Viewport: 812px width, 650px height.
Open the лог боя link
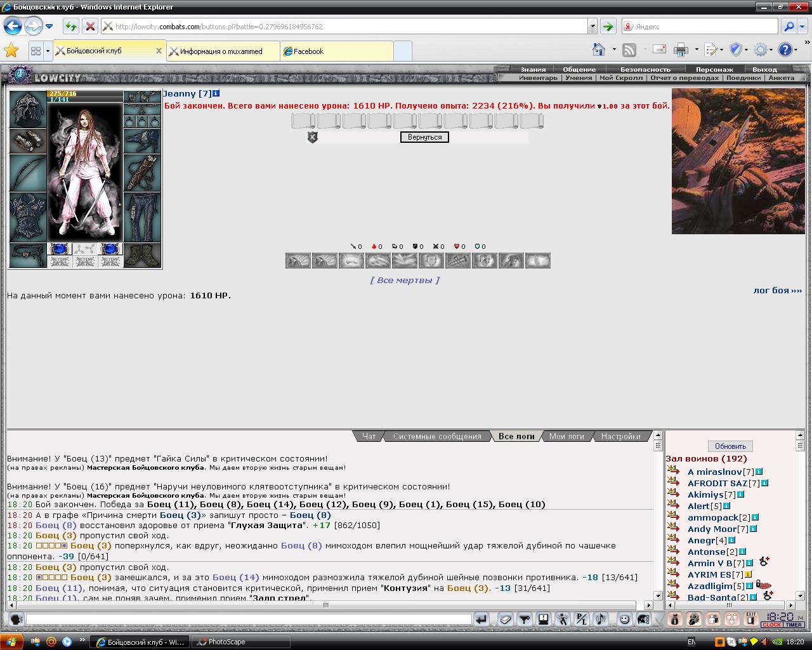pos(777,290)
